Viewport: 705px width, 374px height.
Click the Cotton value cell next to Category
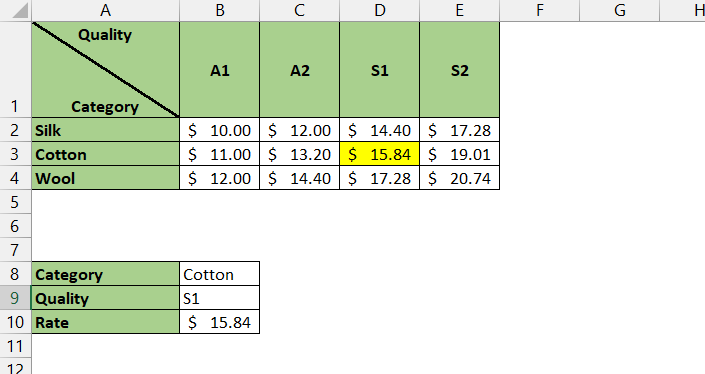(x=219, y=274)
